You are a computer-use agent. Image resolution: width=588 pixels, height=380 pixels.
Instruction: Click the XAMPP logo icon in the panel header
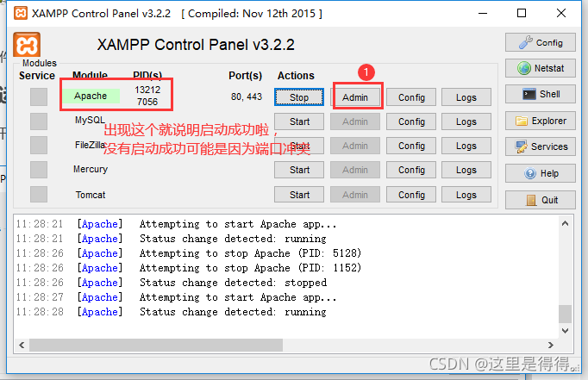(27, 45)
